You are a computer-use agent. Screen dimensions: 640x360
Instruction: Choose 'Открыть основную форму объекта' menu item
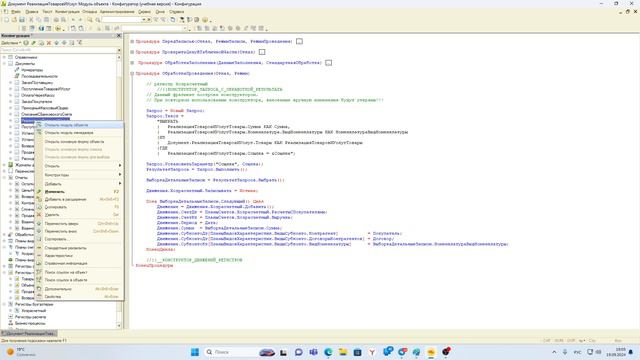point(80,142)
